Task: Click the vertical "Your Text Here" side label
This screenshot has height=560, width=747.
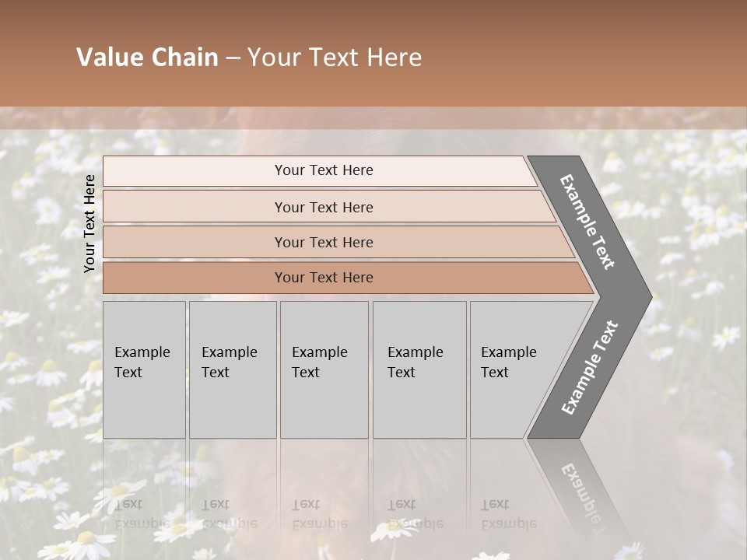Action: [x=89, y=224]
